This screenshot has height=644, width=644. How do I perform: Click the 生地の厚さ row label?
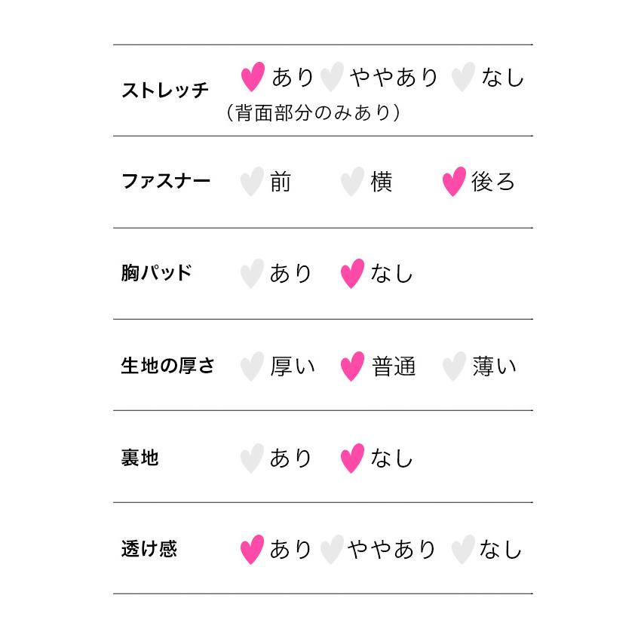coord(168,366)
